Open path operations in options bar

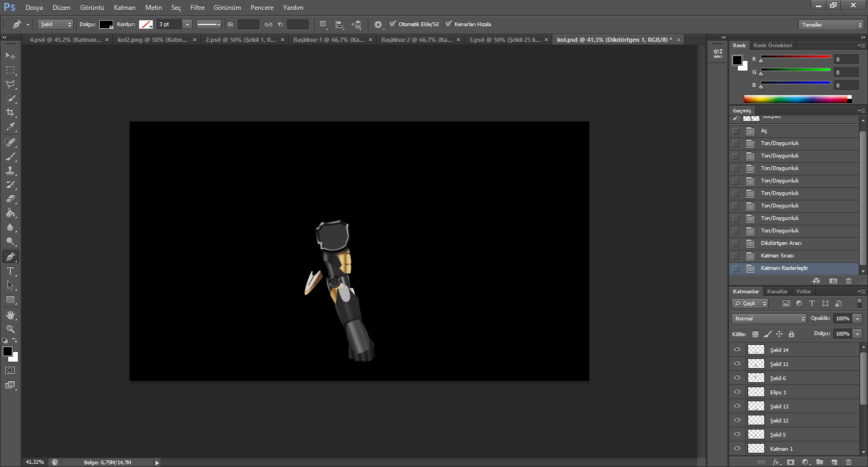323,24
